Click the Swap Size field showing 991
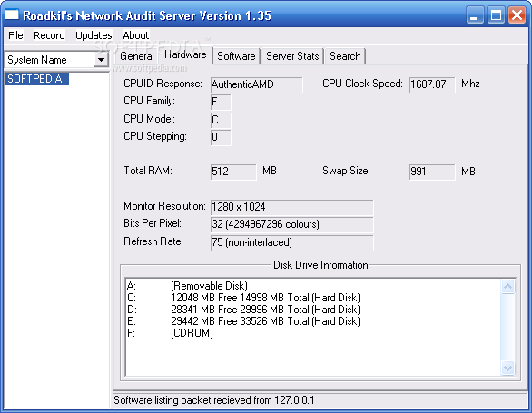Screen dimensions: 532x413 (432, 172)
